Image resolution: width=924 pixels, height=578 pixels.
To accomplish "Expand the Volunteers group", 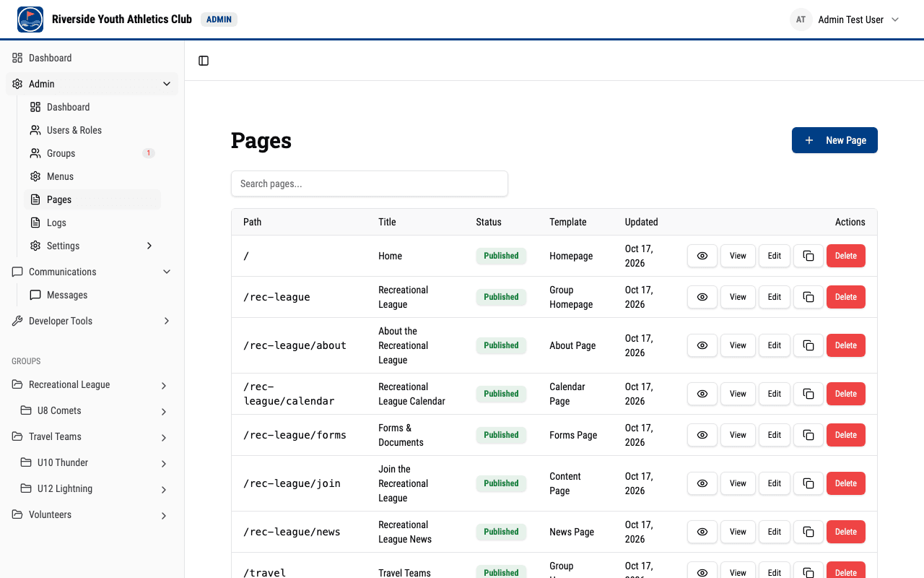I will coord(164,515).
